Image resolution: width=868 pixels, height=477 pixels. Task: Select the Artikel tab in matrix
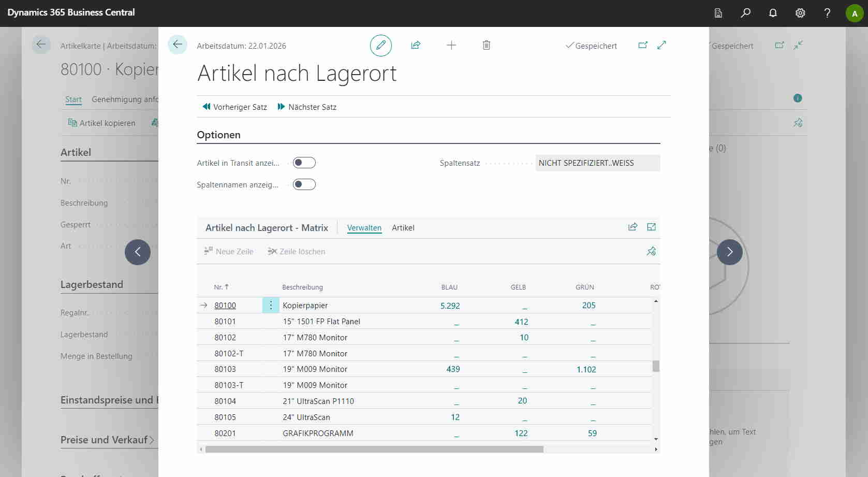pos(403,228)
